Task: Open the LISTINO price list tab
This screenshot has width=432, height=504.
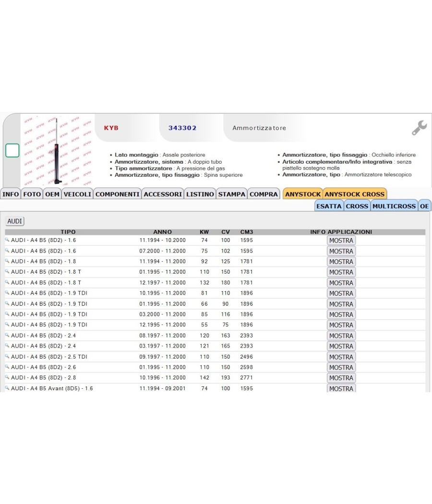Action: coord(200,194)
